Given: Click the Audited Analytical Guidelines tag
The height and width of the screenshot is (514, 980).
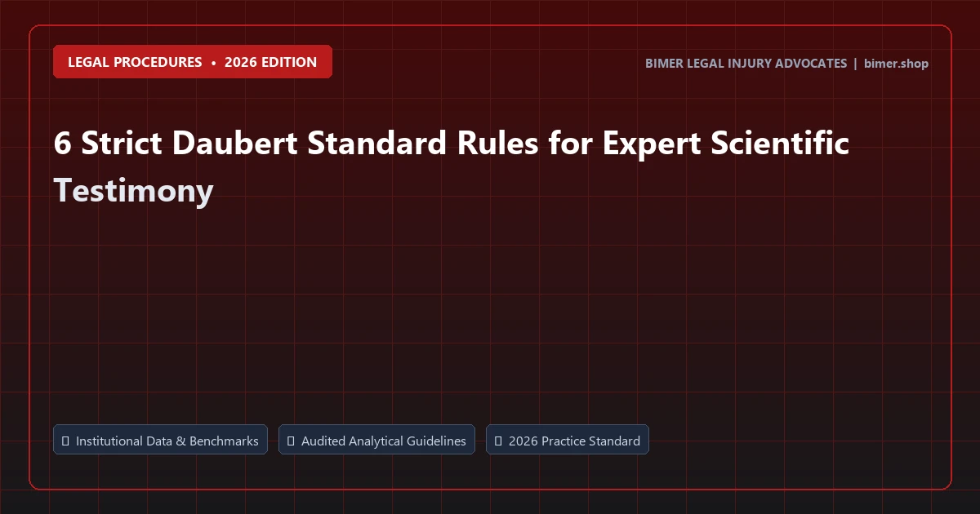Looking at the screenshot, I should pyautogui.click(x=376, y=440).
